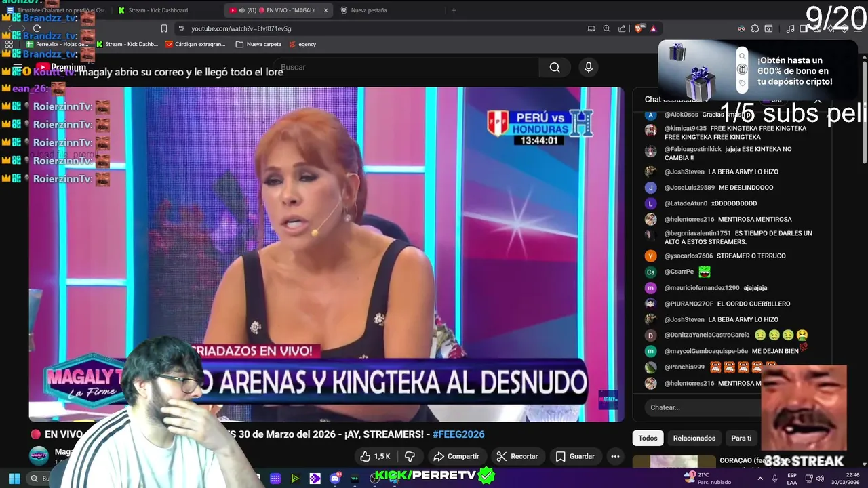Select the Todos filter chip

click(648, 438)
